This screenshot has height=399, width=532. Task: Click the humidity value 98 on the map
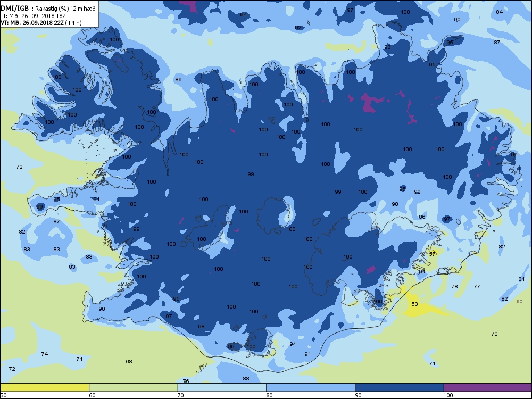(201, 327)
